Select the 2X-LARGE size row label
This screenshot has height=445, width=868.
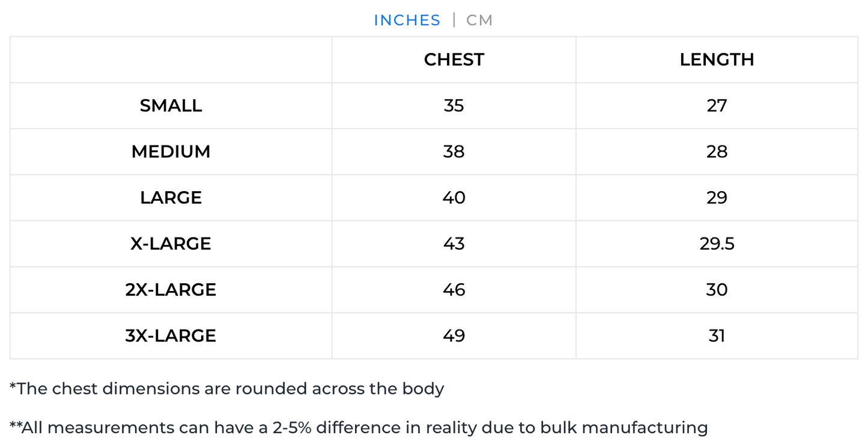tap(171, 290)
